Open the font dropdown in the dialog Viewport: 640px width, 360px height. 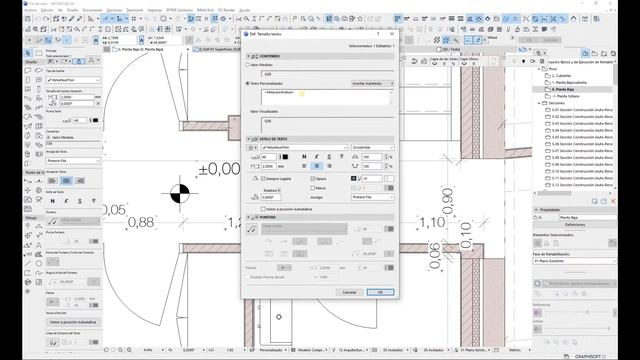tap(304, 147)
